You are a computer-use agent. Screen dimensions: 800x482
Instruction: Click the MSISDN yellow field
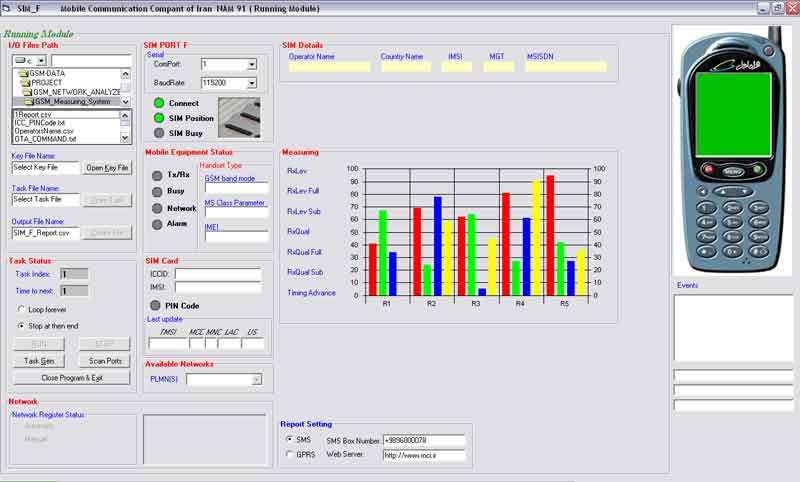(566, 67)
